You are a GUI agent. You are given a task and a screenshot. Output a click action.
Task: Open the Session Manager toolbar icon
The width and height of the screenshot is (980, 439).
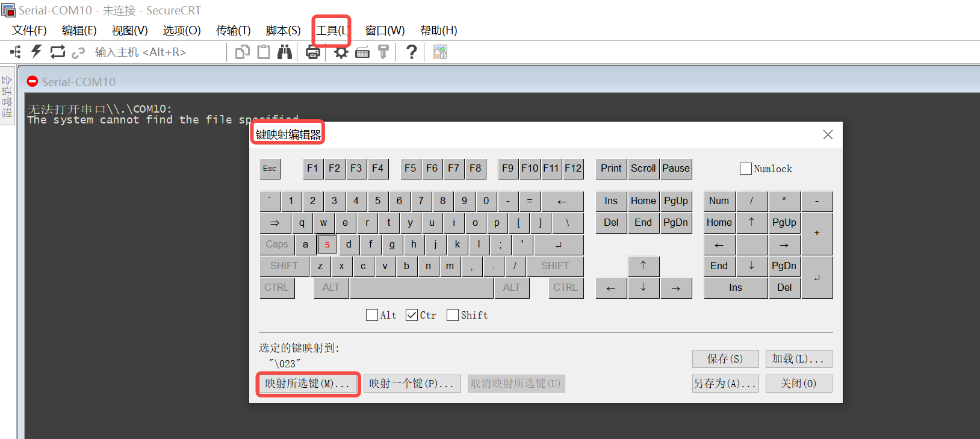(16, 52)
